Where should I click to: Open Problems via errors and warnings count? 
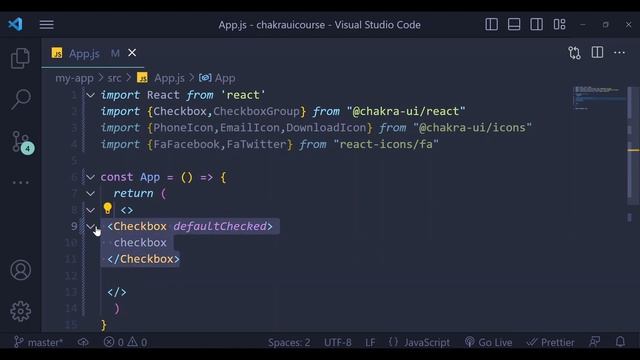125,342
